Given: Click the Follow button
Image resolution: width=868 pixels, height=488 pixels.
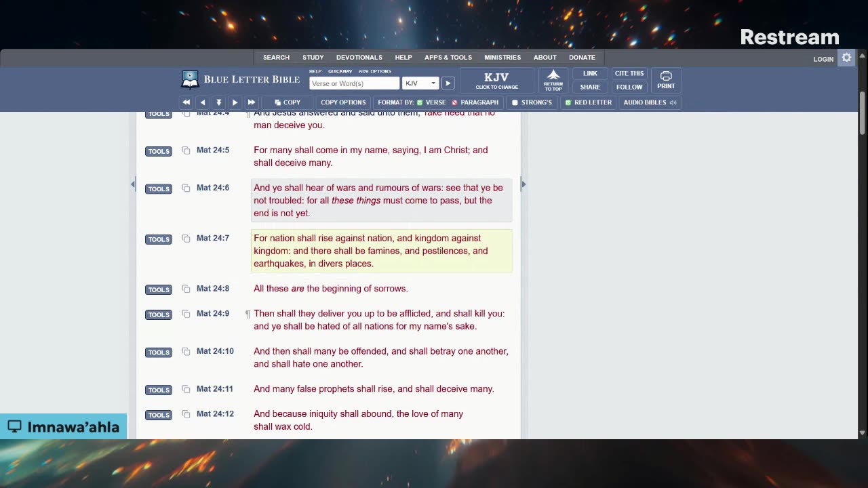Looking at the screenshot, I should click(629, 87).
